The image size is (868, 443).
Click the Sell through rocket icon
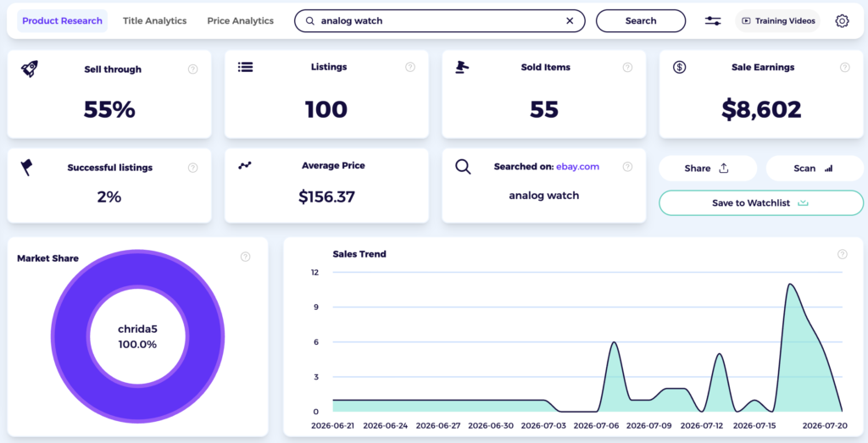click(x=30, y=69)
